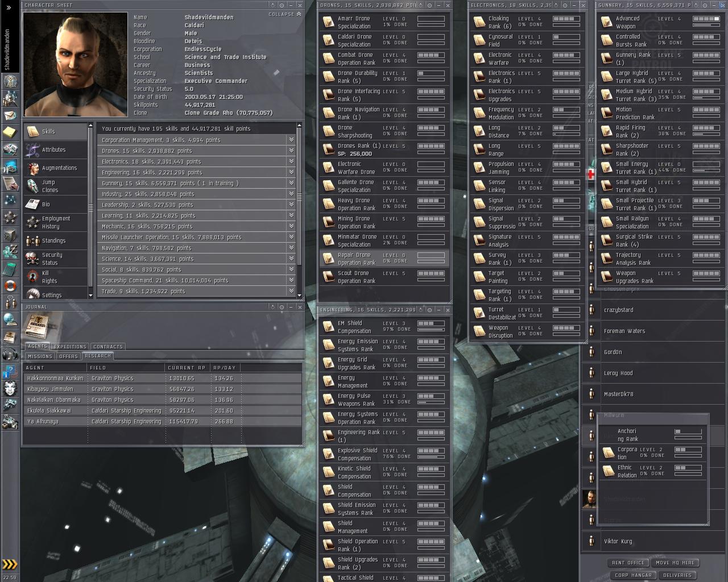This screenshot has width=728, height=582.
Task: Open EVE Voice with the headphones icon
Action: coord(9,353)
